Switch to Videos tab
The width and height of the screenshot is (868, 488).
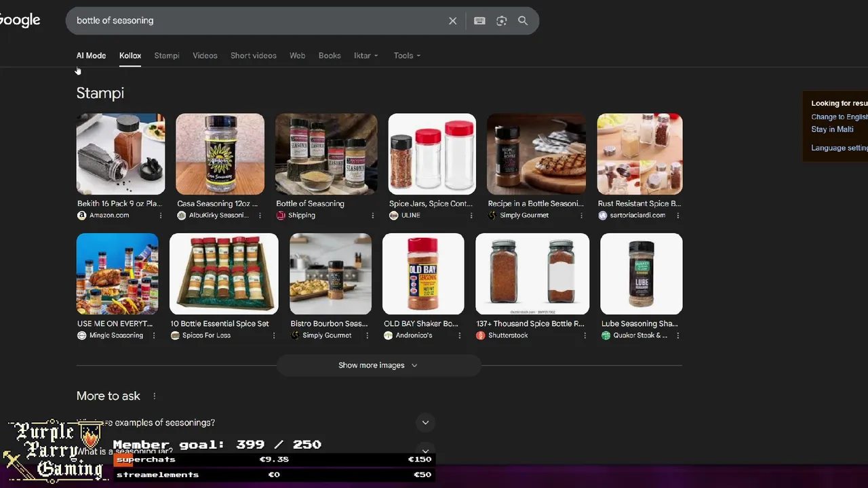click(205, 56)
